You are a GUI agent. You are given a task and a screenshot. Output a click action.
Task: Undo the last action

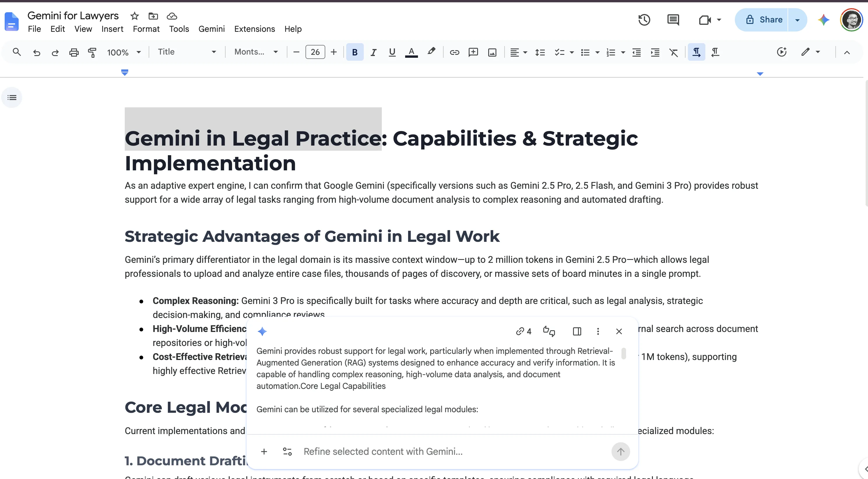click(x=36, y=52)
